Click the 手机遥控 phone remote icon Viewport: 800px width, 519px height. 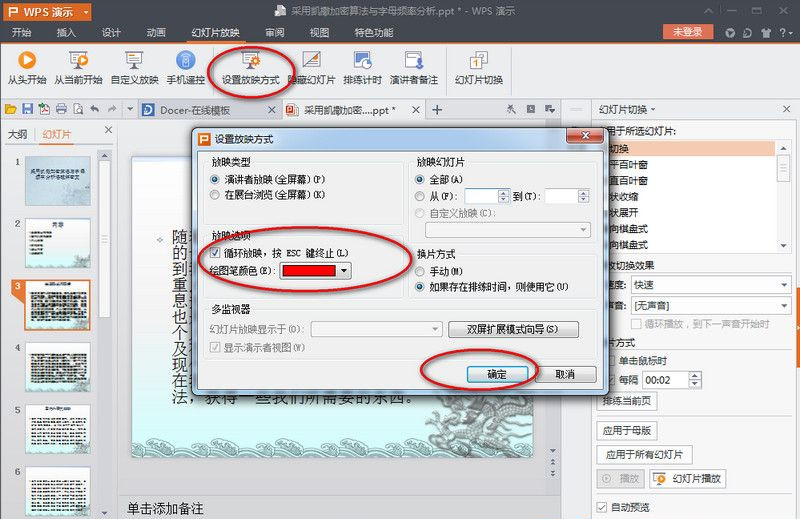184,61
